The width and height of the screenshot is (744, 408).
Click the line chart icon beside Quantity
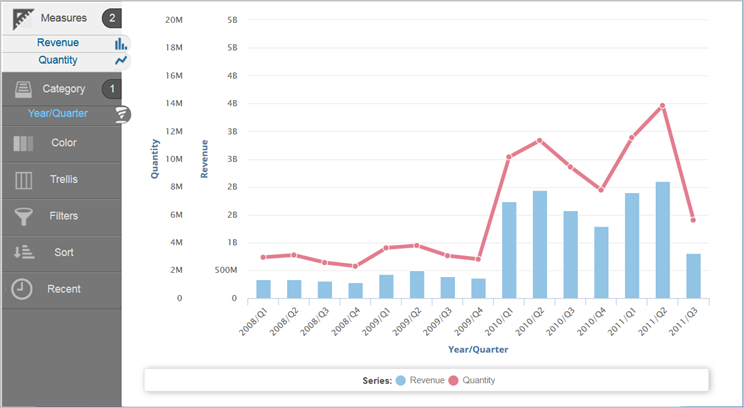[x=121, y=60]
